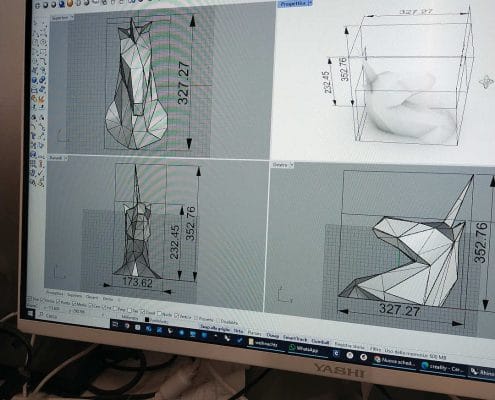Screen dimensions: 495x400
Task: Enable the Proietta osnap checkbox
Action: pos(196,318)
